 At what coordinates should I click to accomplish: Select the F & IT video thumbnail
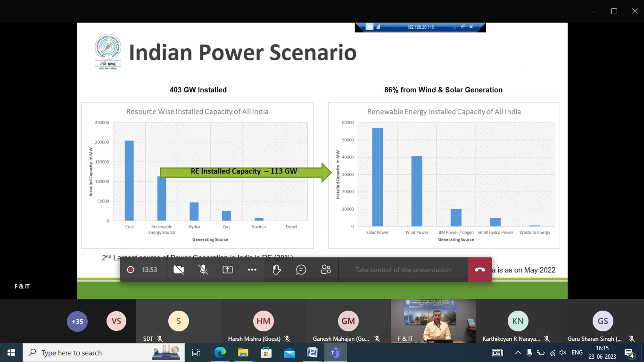tap(433, 321)
